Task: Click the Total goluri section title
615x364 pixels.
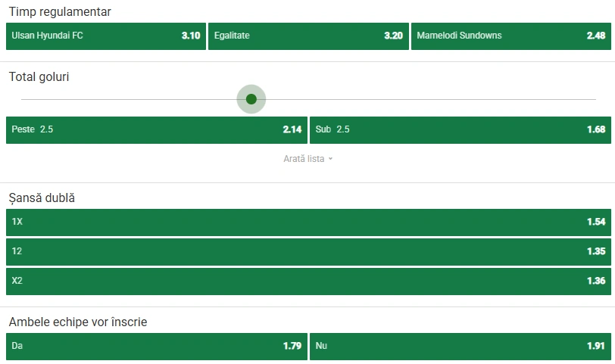Action: point(39,76)
